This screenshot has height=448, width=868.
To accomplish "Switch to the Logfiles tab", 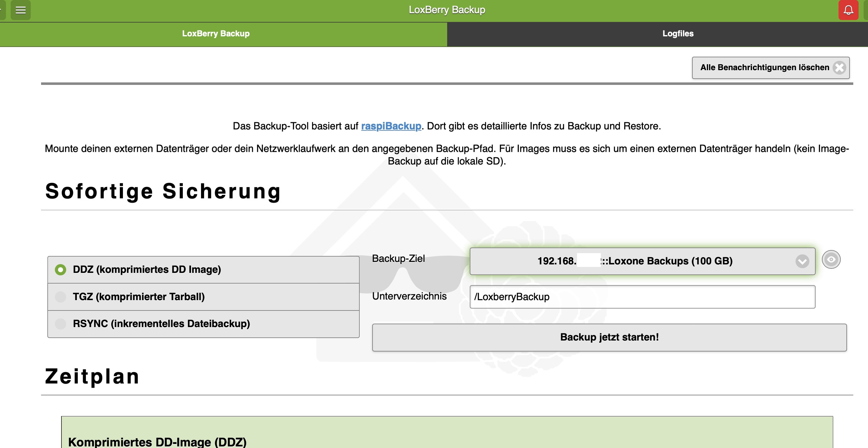I will (678, 34).
